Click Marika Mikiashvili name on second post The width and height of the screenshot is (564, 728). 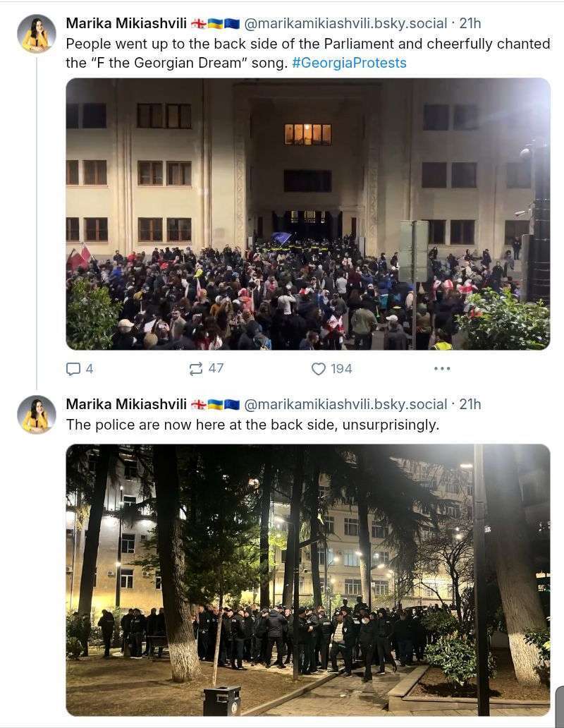point(126,404)
